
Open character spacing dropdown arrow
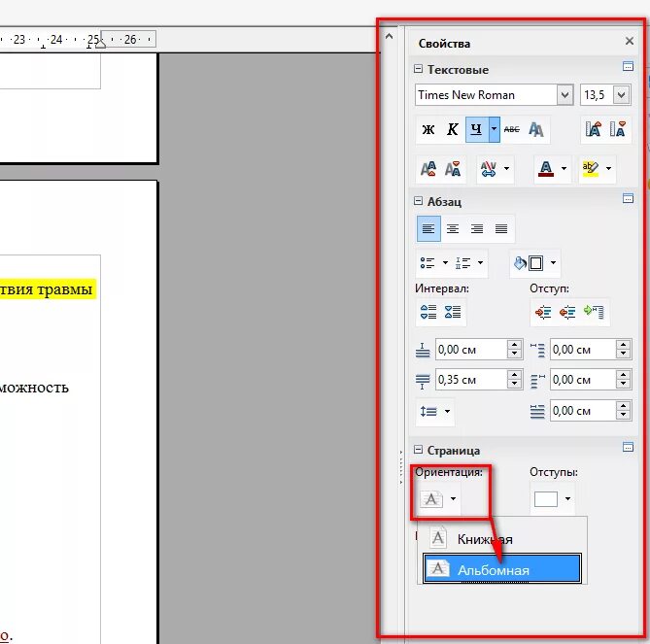click(506, 169)
